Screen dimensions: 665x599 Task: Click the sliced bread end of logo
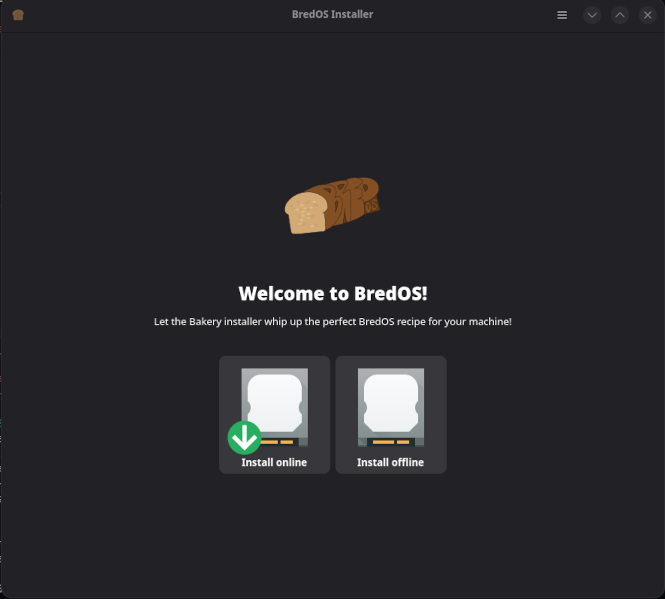click(x=305, y=213)
